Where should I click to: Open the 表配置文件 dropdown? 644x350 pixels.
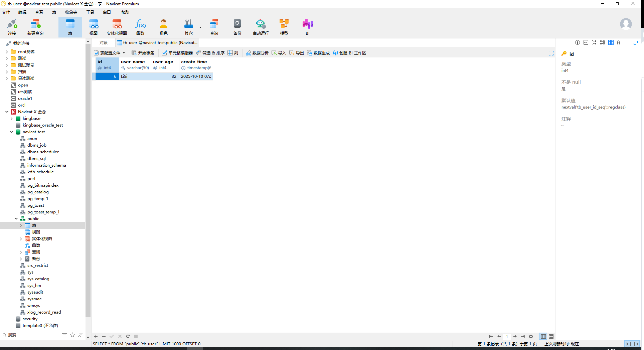tap(109, 53)
